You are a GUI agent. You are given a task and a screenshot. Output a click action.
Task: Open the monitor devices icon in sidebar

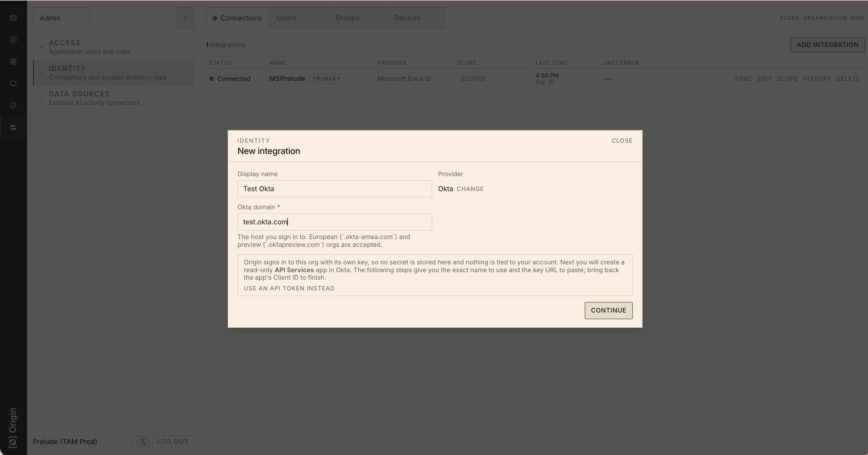(x=13, y=84)
